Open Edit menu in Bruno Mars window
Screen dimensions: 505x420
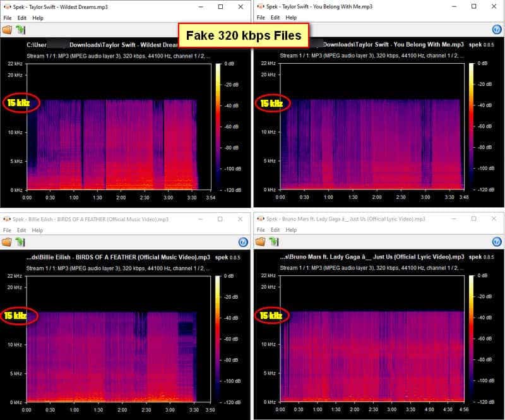(275, 230)
